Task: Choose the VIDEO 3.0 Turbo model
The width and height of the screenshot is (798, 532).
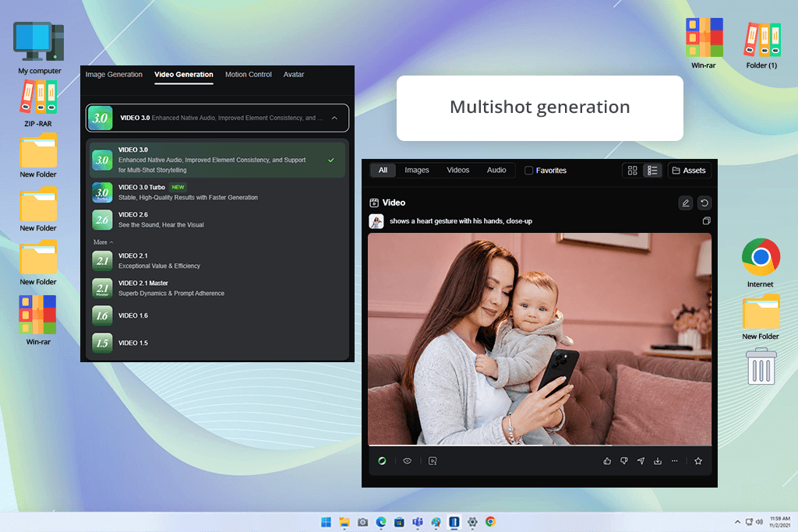Action: point(217,192)
